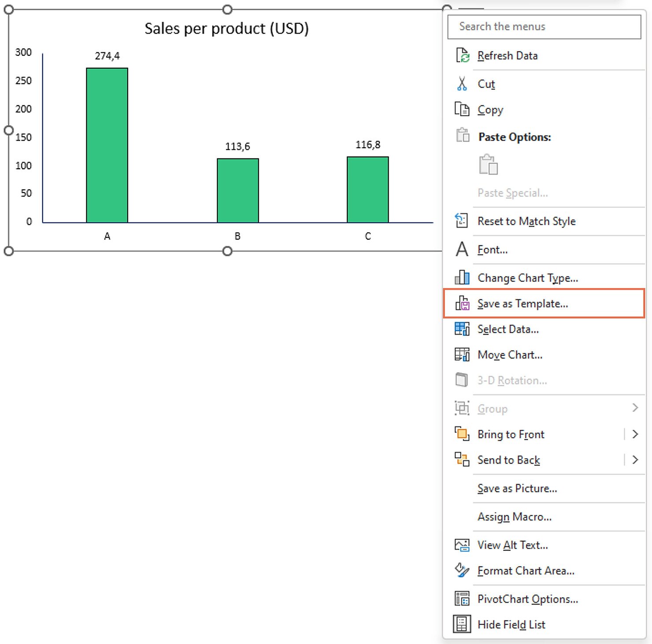The width and height of the screenshot is (652, 644).
Task: Open View Alt Text... entry
Action: (x=512, y=545)
